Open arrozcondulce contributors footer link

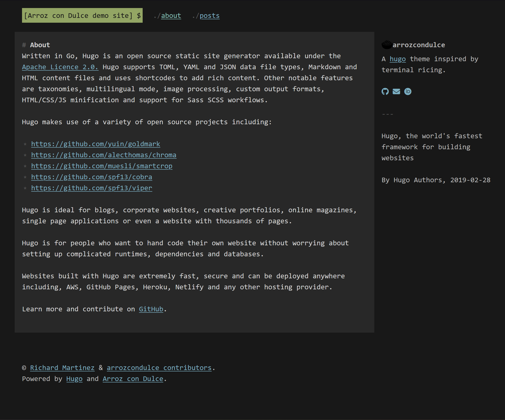[x=159, y=367]
